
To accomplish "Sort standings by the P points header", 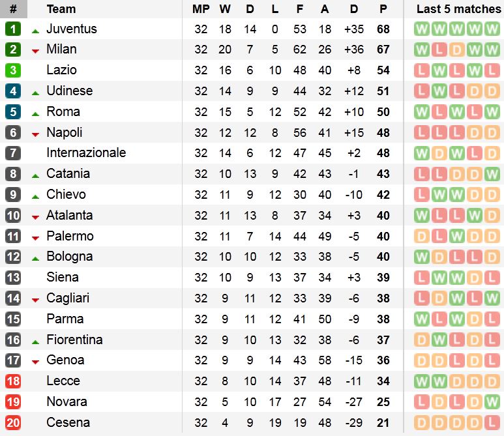I will 383,9.
